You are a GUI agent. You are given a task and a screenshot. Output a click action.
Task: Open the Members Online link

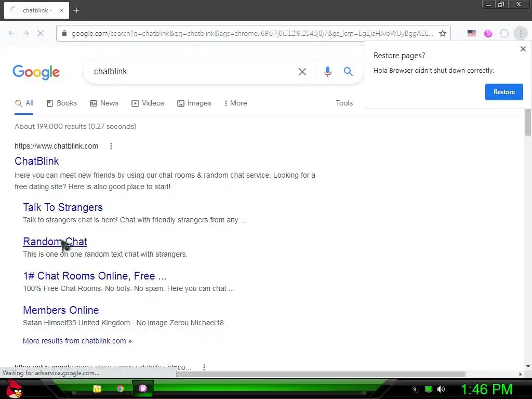click(x=61, y=310)
